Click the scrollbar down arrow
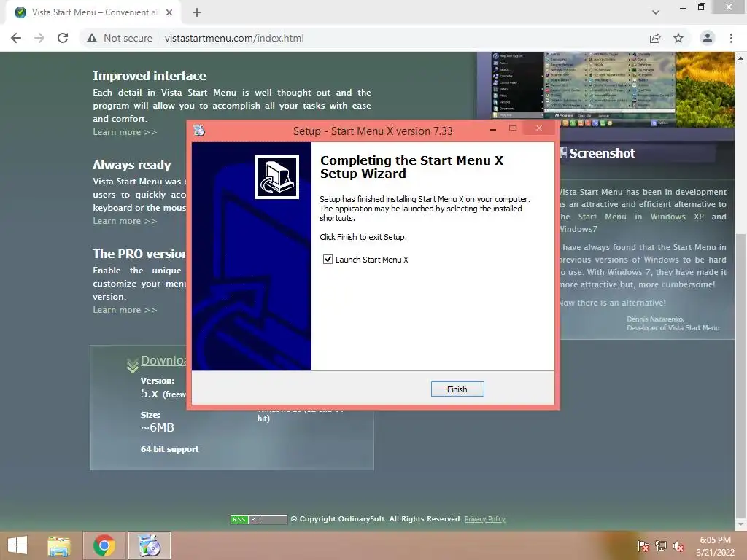The image size is (747, 560). (740, 525)
